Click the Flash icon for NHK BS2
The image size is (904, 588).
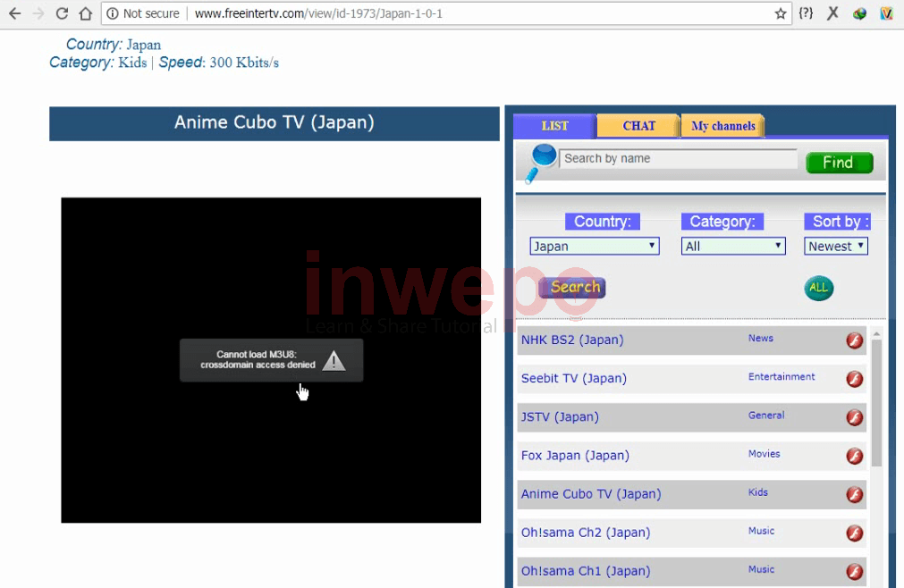(x=855, y=340)
